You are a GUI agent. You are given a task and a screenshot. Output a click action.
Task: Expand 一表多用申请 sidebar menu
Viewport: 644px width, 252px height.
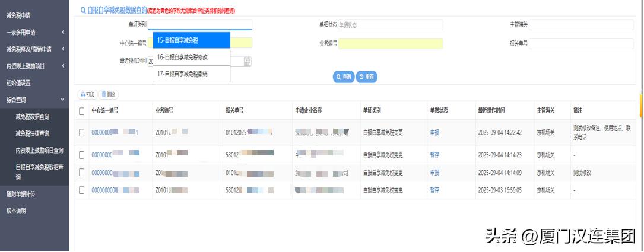click(34, 32)
